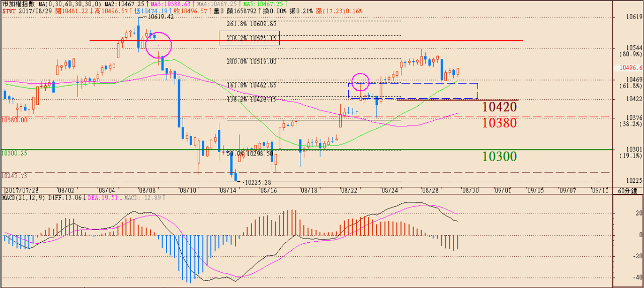Select the red 10380 price annotation
This screenshot has height=288, width=644.
(499, 123)
